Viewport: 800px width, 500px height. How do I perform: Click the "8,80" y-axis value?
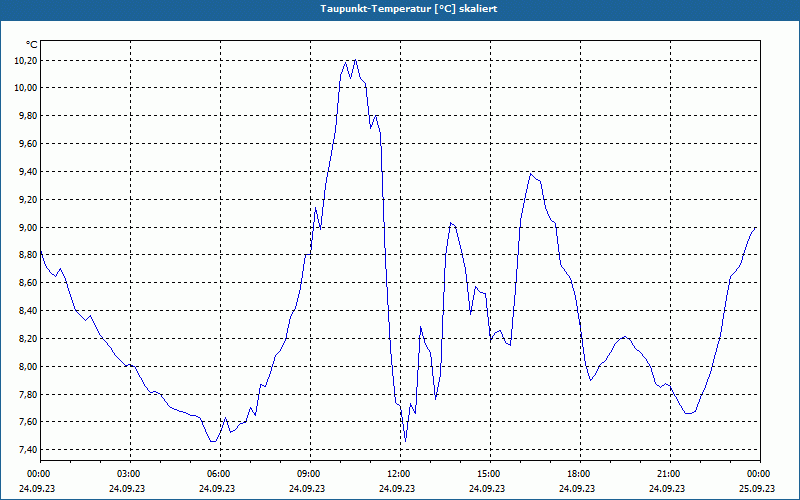tap(29, 255)
